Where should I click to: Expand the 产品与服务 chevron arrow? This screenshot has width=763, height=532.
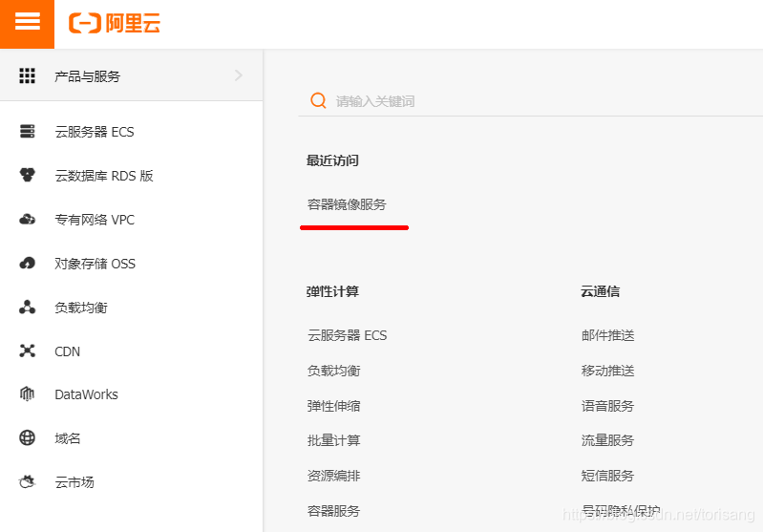[239, 75]
